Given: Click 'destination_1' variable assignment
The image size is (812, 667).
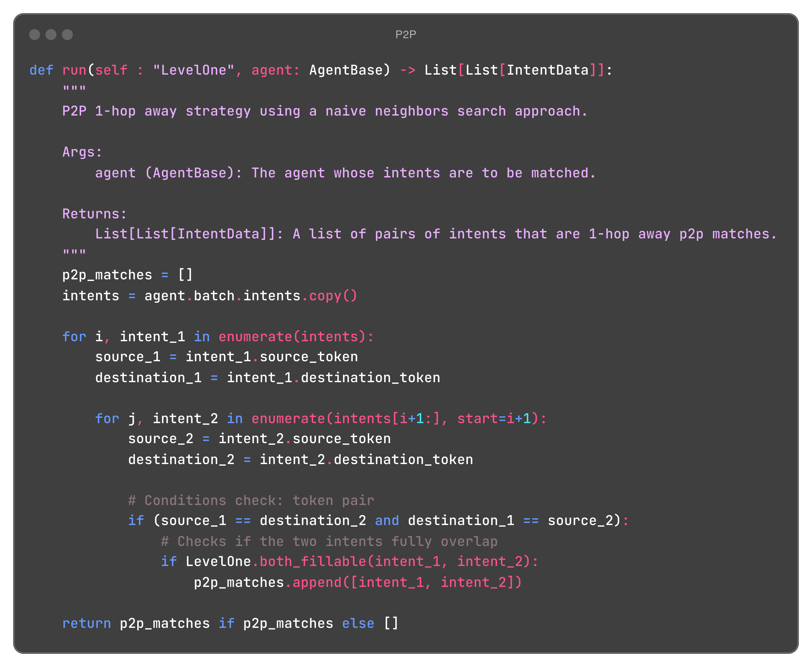Looking at the screenshot, I should (x=148, y=378).
